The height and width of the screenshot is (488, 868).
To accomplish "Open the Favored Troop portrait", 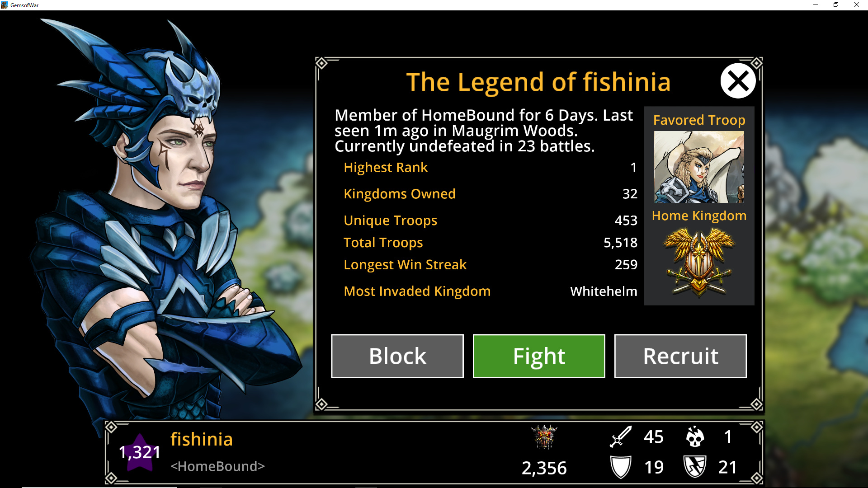I will [699, 167].
